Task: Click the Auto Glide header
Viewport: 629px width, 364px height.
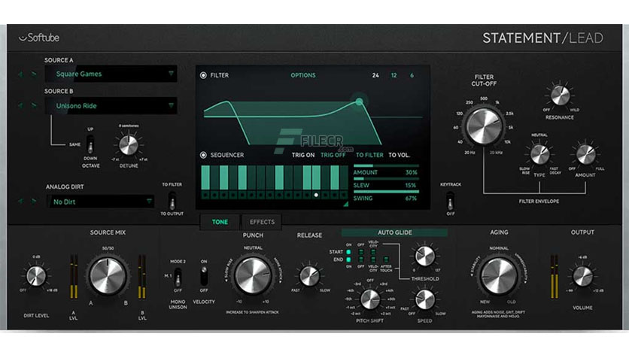Action: pos(394,232)
